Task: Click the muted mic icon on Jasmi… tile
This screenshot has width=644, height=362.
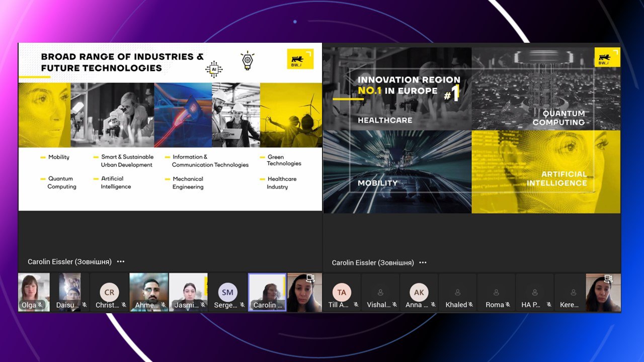Action: pyautogui.click(x=203, y=305)
